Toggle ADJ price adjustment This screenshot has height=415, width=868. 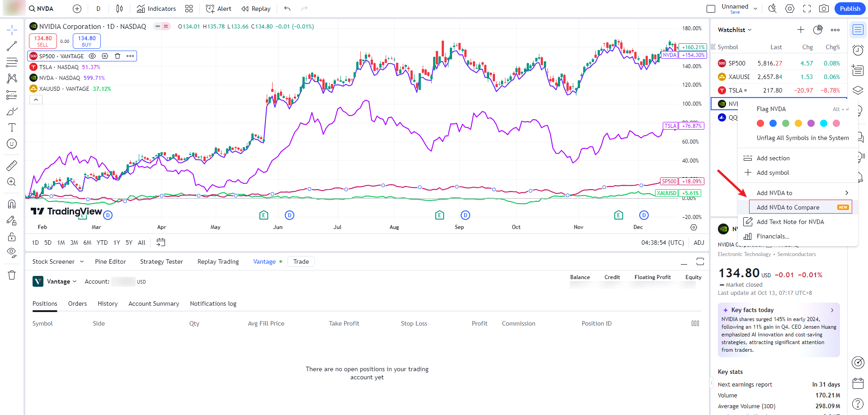tap(698, 242)
